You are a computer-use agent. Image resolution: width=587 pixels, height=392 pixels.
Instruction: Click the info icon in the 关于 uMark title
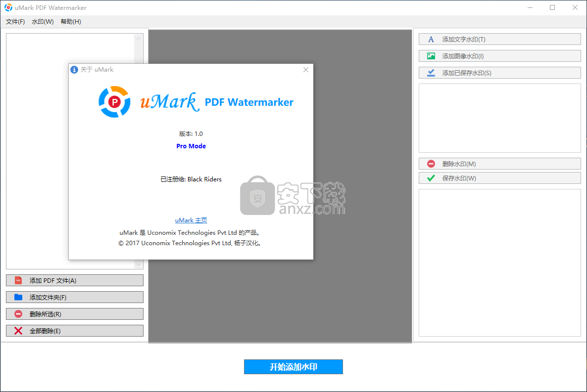pyautogui.click(x=75, y=70)
